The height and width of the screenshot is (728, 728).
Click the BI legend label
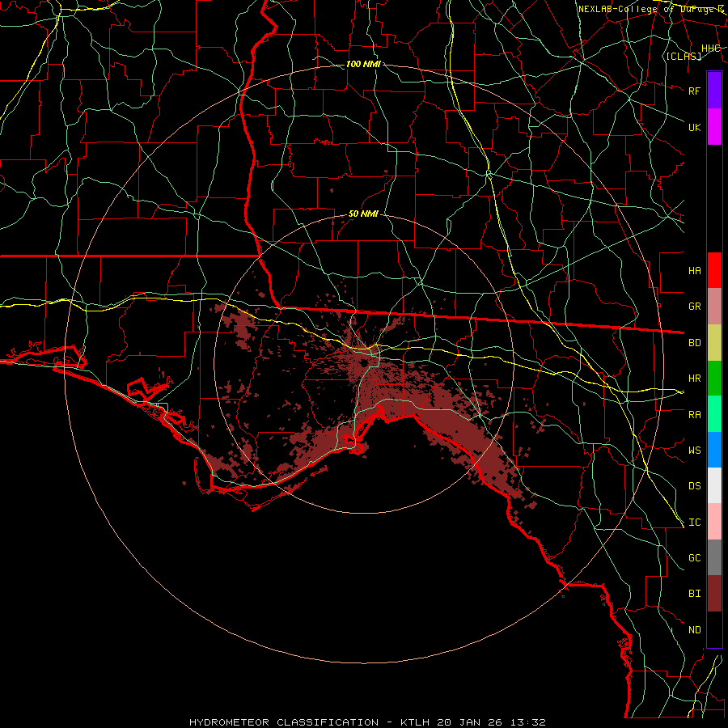click(x=694, y=594)
